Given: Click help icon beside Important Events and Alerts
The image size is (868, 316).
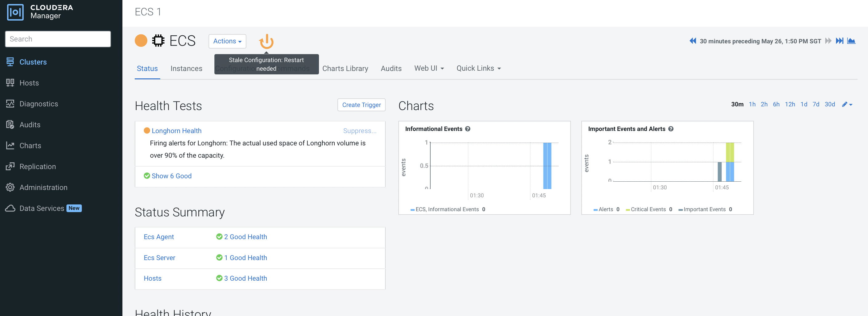Looking at the screenshot, I should tap(671, 129).
